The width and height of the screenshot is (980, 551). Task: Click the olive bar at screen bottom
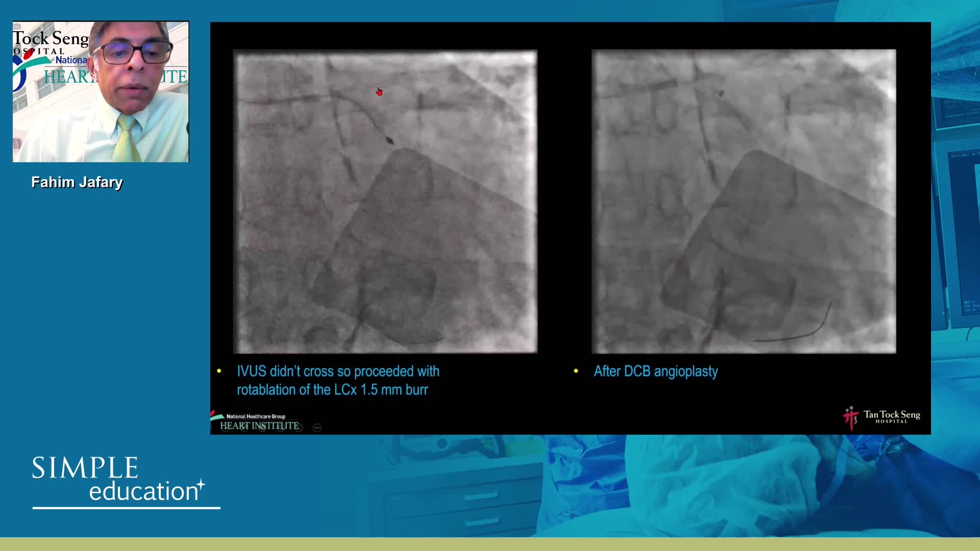(490, 544)
